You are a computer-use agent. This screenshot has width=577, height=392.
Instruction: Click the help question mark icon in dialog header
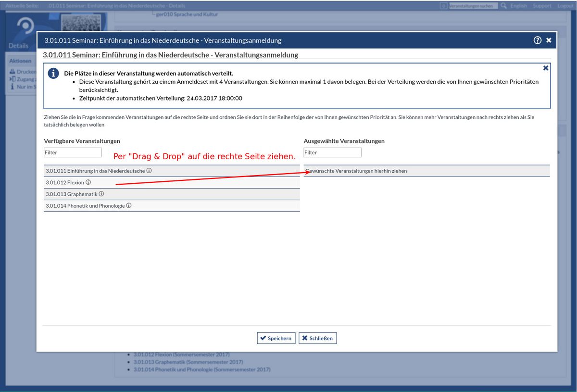[x=538, y=40]
